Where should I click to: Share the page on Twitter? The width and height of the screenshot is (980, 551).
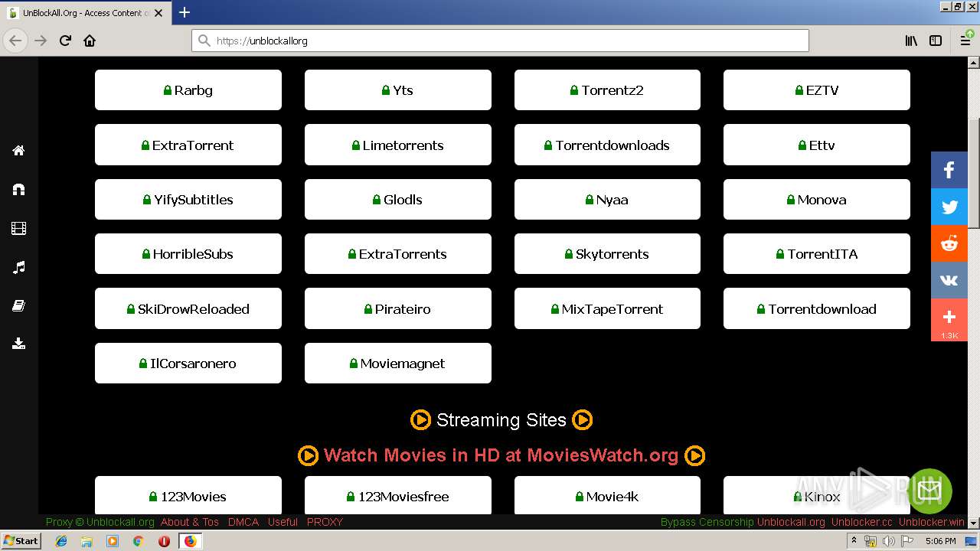tap(949, 207)
